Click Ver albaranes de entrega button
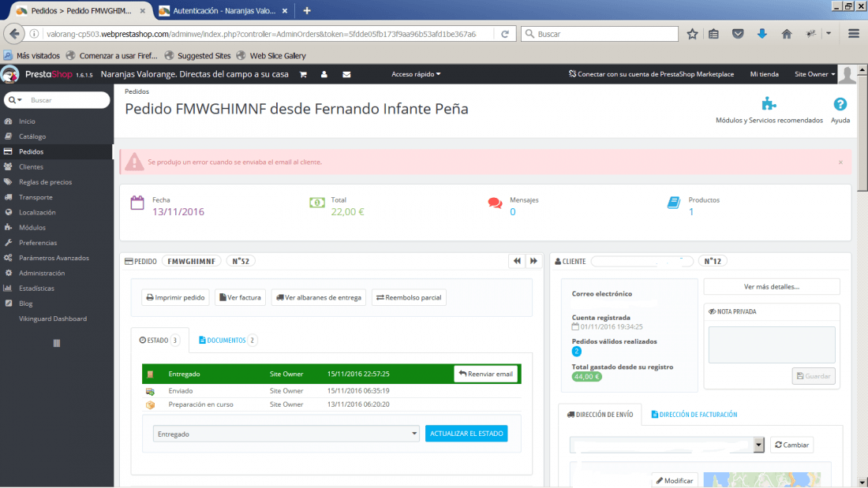Image resolution: width=868 pixels, height=488 pixels. click(319, 298)
